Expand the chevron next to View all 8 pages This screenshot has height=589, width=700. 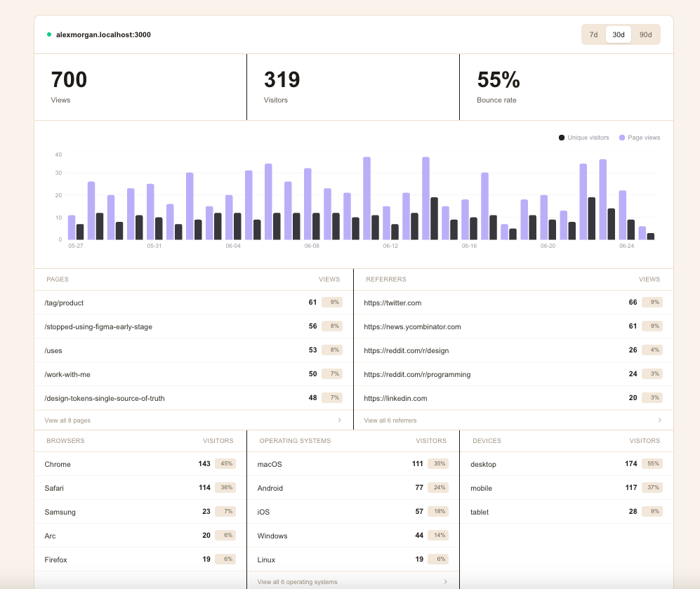(x=340, y=421)
